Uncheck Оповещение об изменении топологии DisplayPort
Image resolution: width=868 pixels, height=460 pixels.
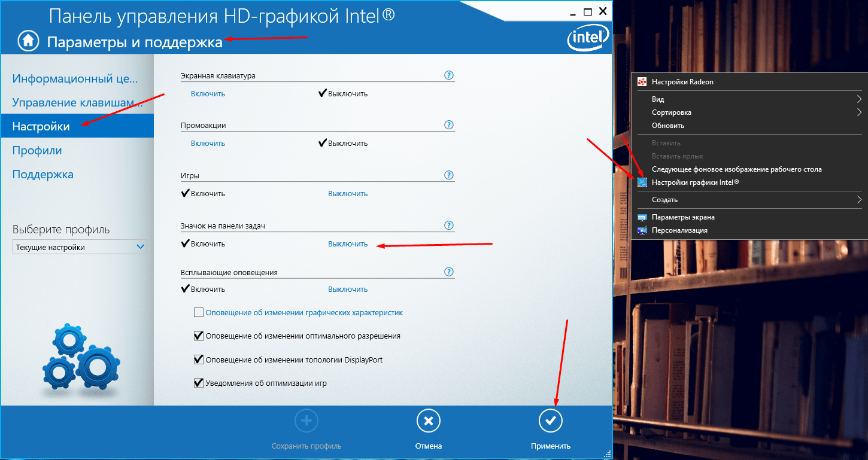(199, 360)
